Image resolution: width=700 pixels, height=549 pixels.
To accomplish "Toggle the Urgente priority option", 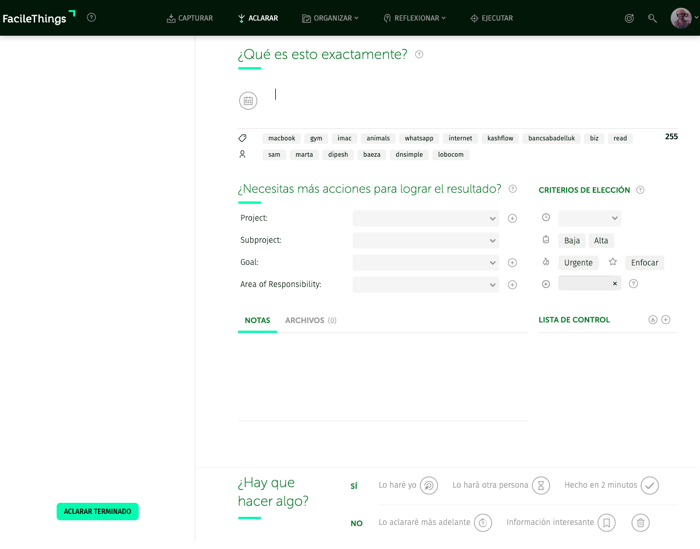I will pos(578,263).
